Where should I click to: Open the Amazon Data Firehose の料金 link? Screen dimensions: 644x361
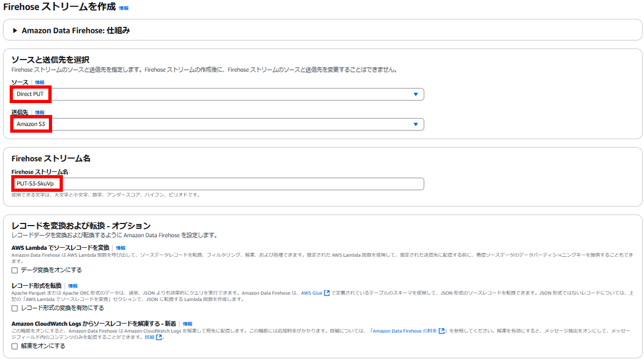point(404,331)
